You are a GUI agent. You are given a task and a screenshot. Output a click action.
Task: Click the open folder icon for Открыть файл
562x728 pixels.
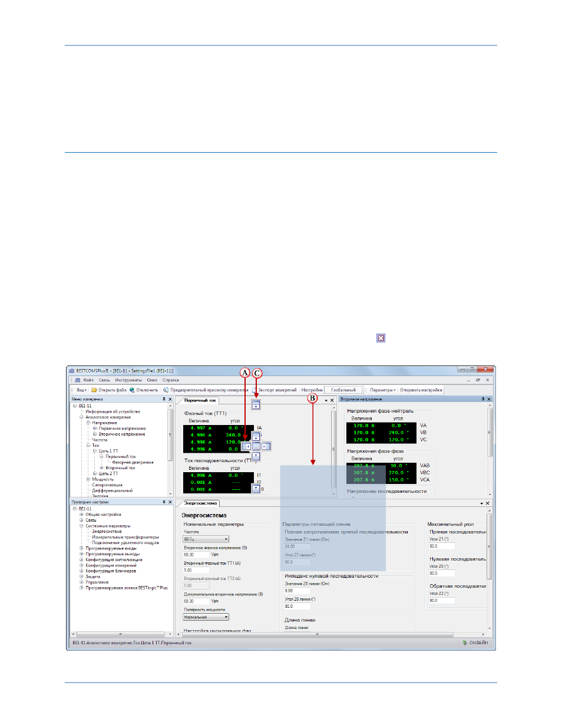94,390
